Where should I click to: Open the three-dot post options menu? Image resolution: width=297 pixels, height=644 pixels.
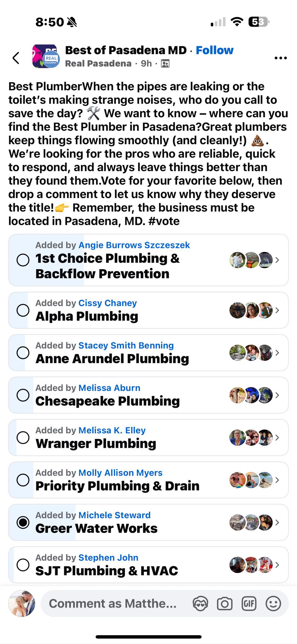pyautogui.click(x=280, y=58)
